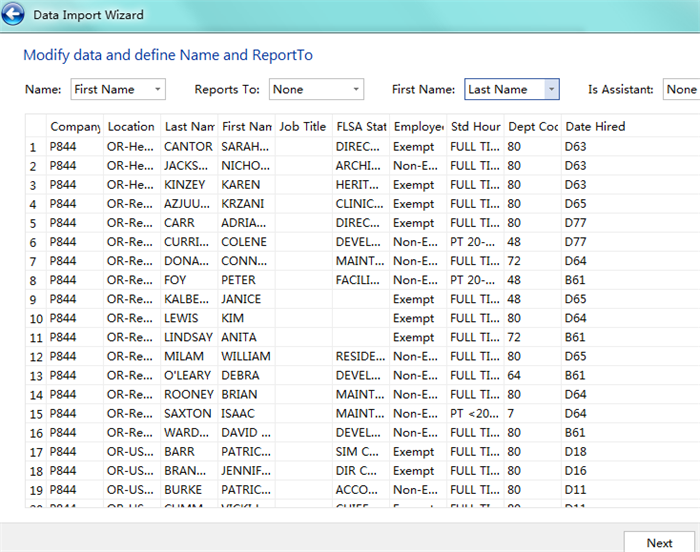Image resolution: width=700 pixels, height=552 pixels.
Task: Select the WILLIAM first name cell
Action: (245, 357)
